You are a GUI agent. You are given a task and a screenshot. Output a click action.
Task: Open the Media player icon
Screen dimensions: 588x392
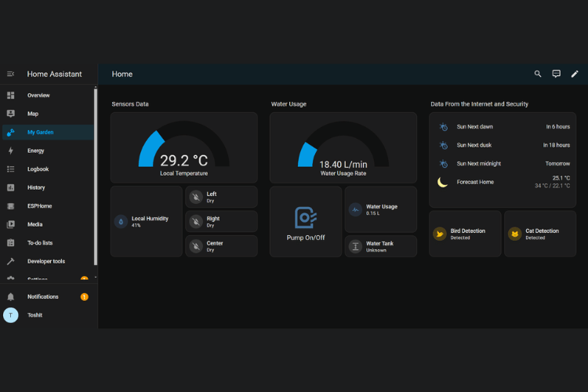point(10,224)
